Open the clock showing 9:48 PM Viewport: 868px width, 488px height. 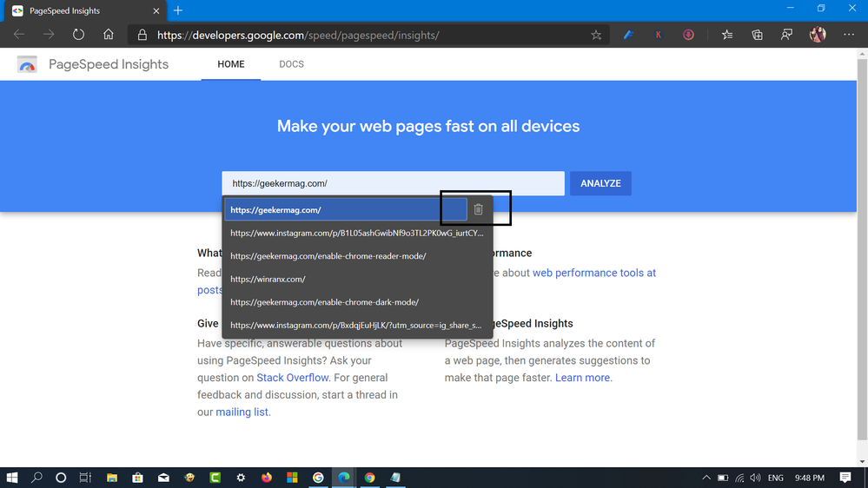point(809,478)
